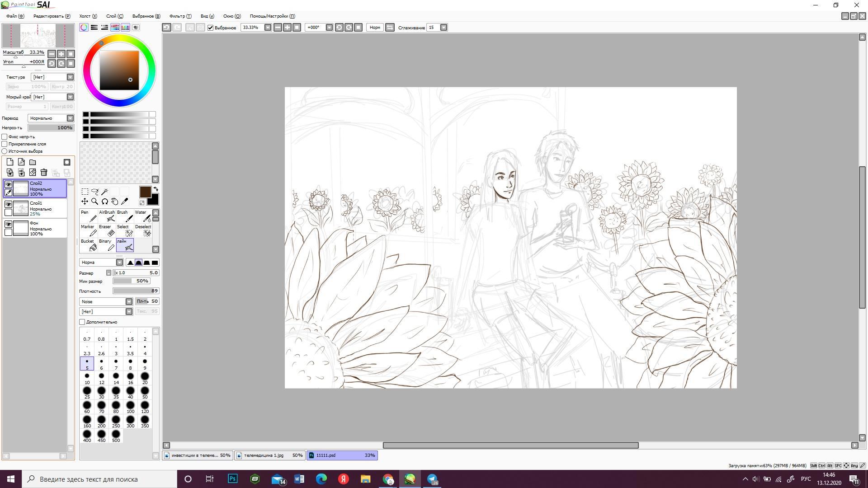Screen dimensions: 868x488
Task: Delete layer using trash icon
Action: (x=44, y=172)
